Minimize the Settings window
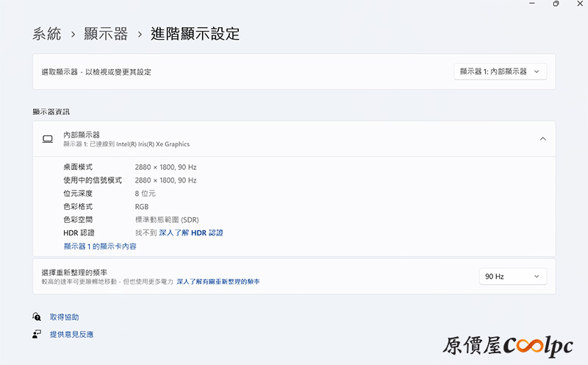The height and width of the screenshot is (365, 588). pyautogui.click(x=530, y=4)
